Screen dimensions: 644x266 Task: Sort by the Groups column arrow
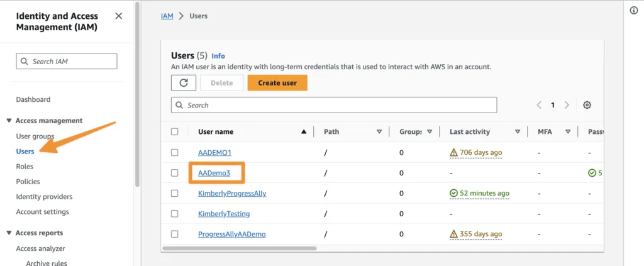430,132
